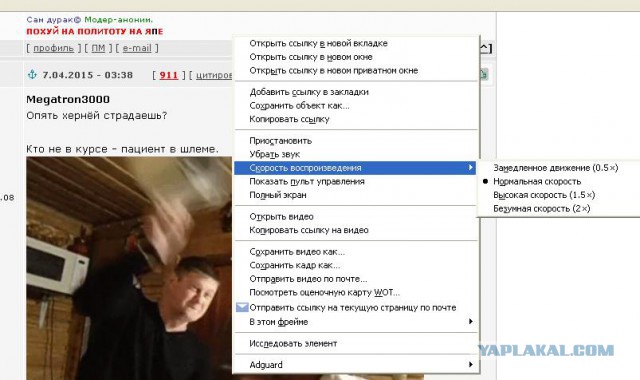Viewport: 640px width, 380px height.
Task: Open the 'ПМ' private message link
Action: (98, 48)
